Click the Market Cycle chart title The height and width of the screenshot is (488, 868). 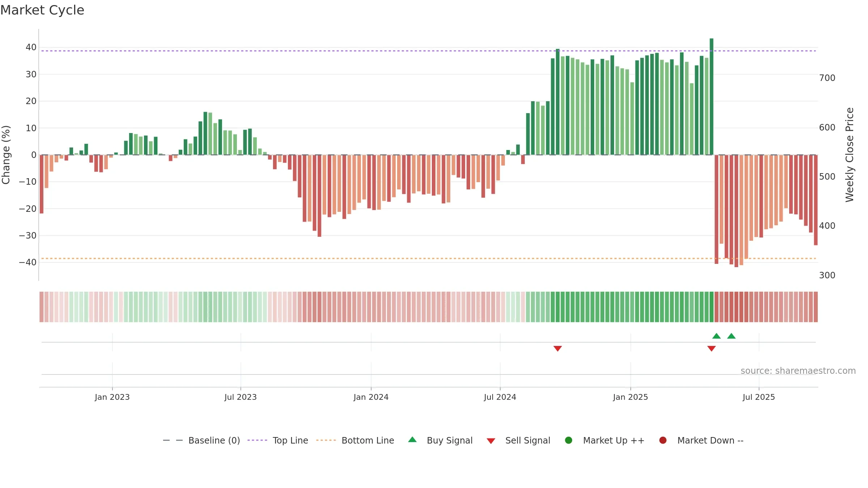pos(42,10)
